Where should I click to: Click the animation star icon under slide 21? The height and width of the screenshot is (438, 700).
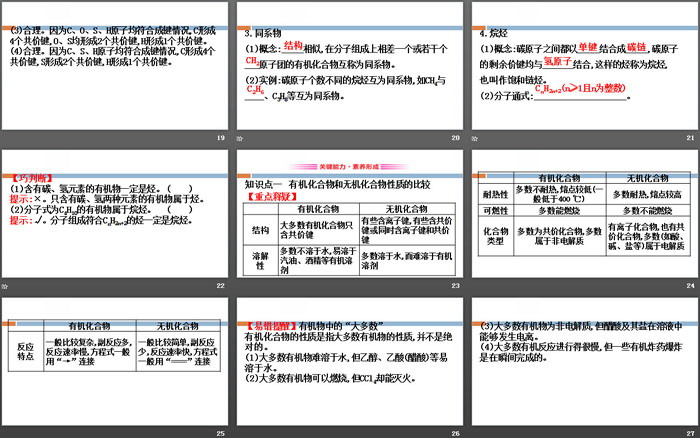tap(475, 139)
